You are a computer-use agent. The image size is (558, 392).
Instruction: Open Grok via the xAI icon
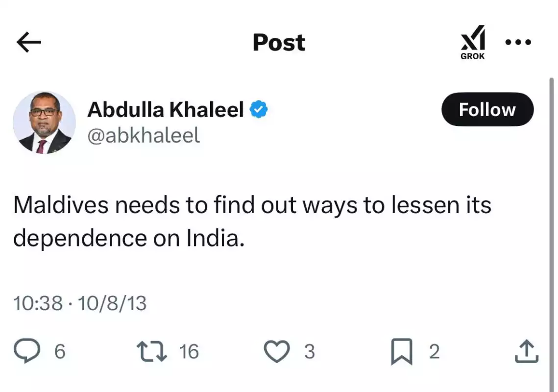click(473, 42)
